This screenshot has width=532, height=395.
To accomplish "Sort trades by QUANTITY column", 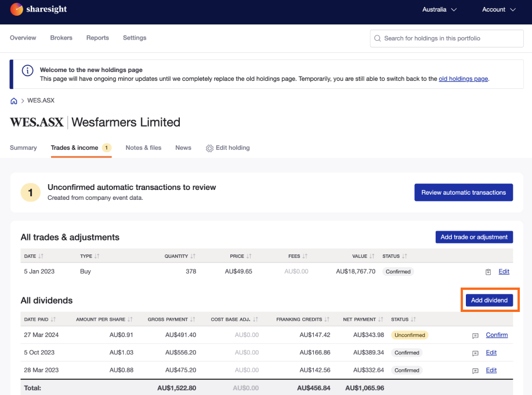I will tap(180, 256).
